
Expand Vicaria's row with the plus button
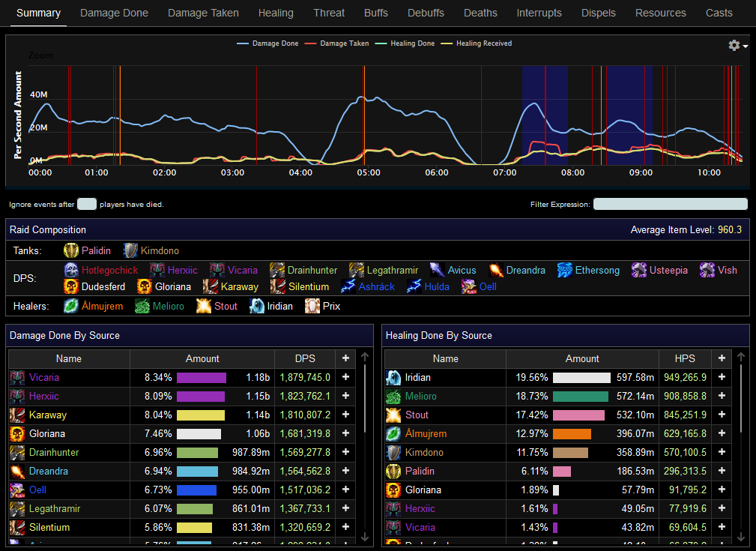click(x=345, y=378)
